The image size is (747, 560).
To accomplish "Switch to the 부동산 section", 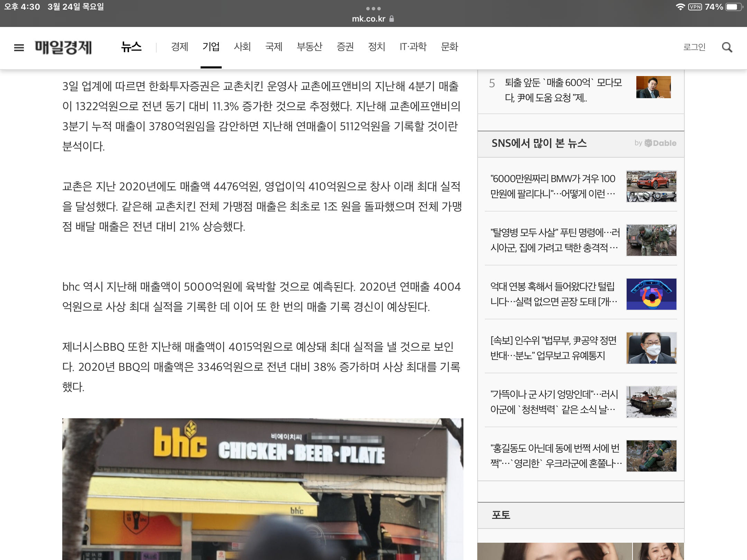I will (x=309, y=47).
